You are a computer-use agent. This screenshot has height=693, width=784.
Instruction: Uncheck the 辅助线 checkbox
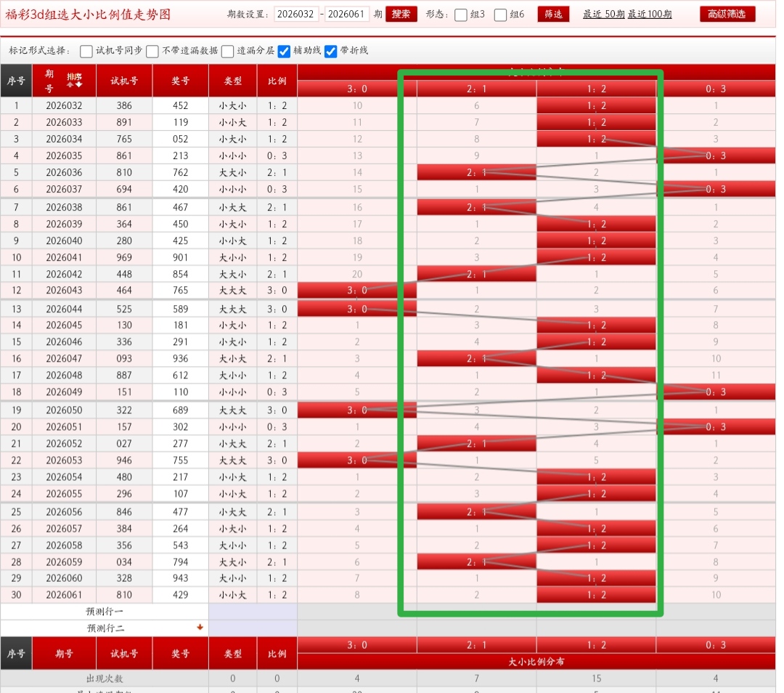click(285, 51)
